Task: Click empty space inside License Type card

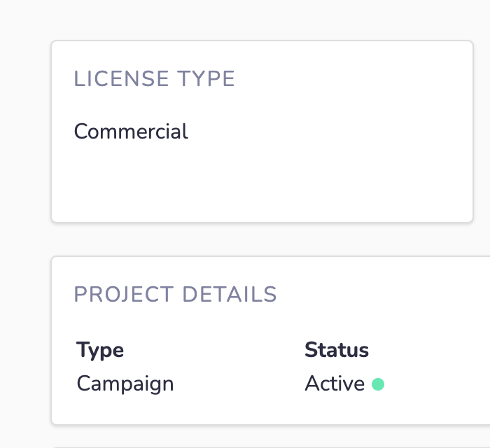Action: point(328,131)
